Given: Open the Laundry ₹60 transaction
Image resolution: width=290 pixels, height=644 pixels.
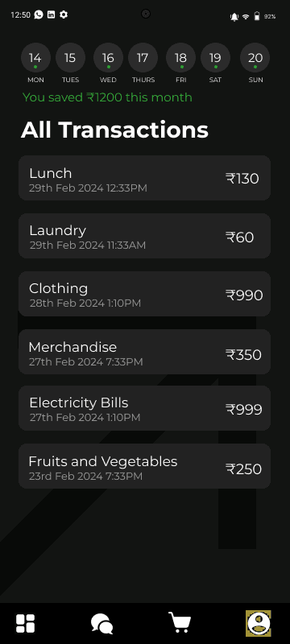Looking at the screenshot, I should click(144, 236).
